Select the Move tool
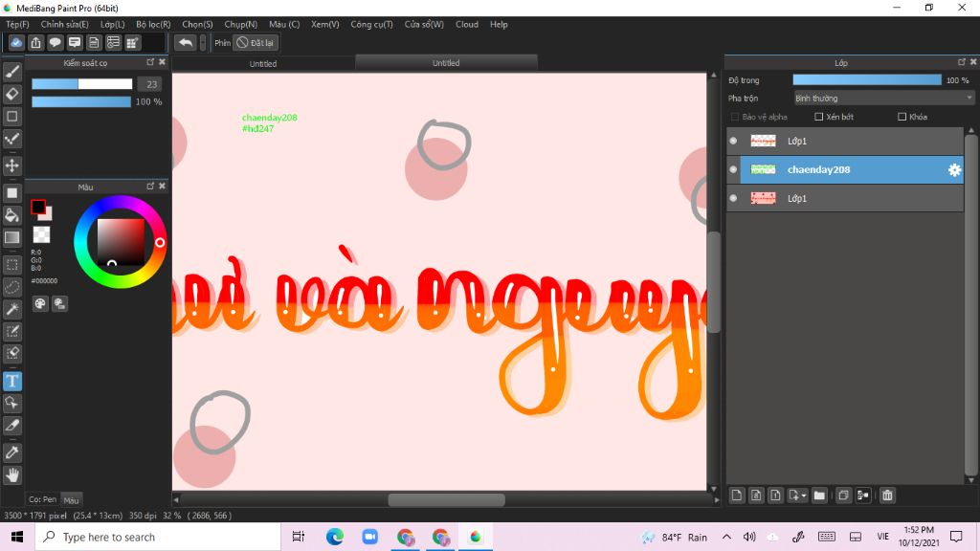Screen dimensions: 980x551 pyautogui.click(x=11, y=165)
